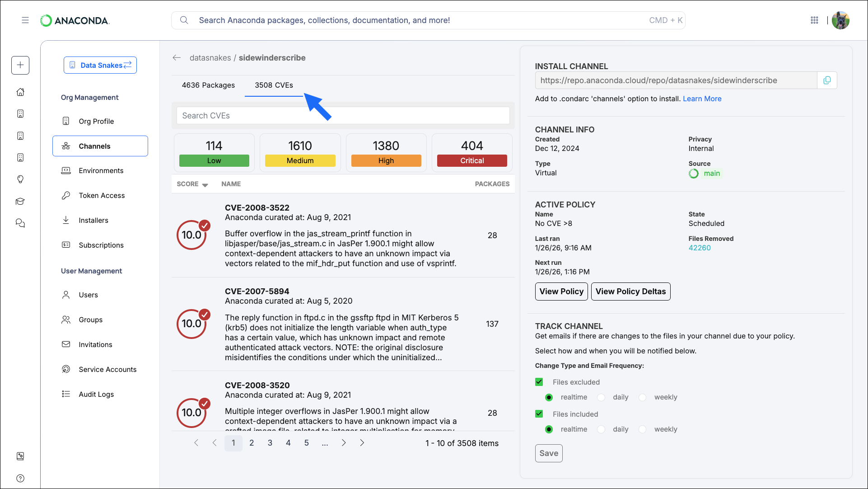Filter by Critical severity swatch

point(472,161)
